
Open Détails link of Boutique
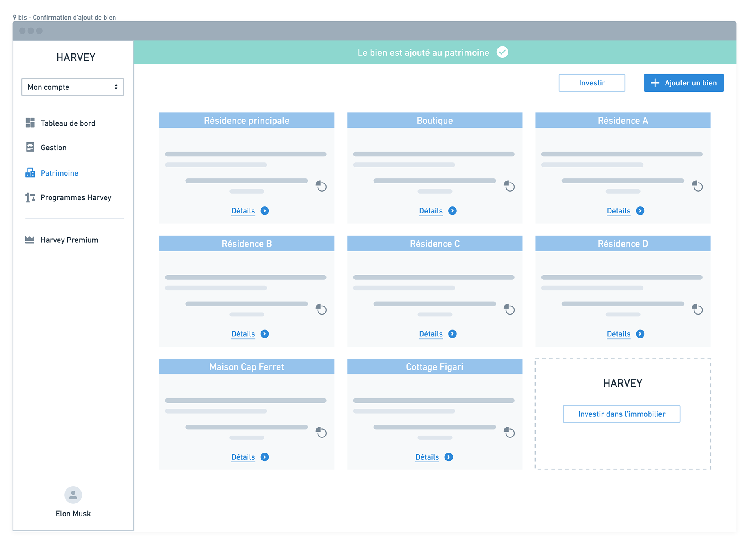point(431,211)
